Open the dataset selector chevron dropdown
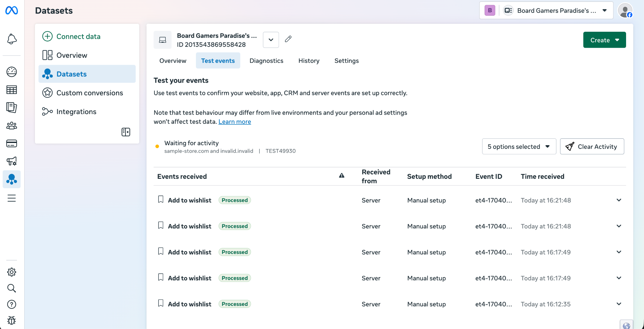The width and height of the screenshot is (644, 329). [271, 40]
